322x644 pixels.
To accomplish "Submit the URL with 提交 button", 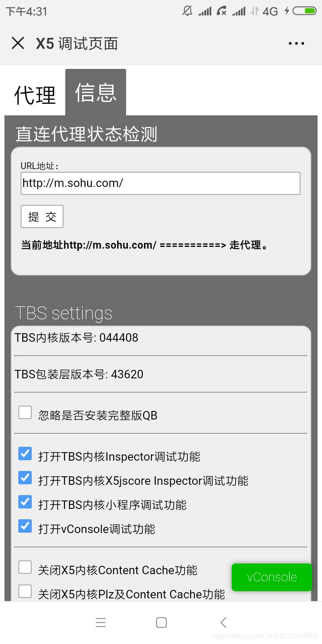I will click(x=42, y=216).
